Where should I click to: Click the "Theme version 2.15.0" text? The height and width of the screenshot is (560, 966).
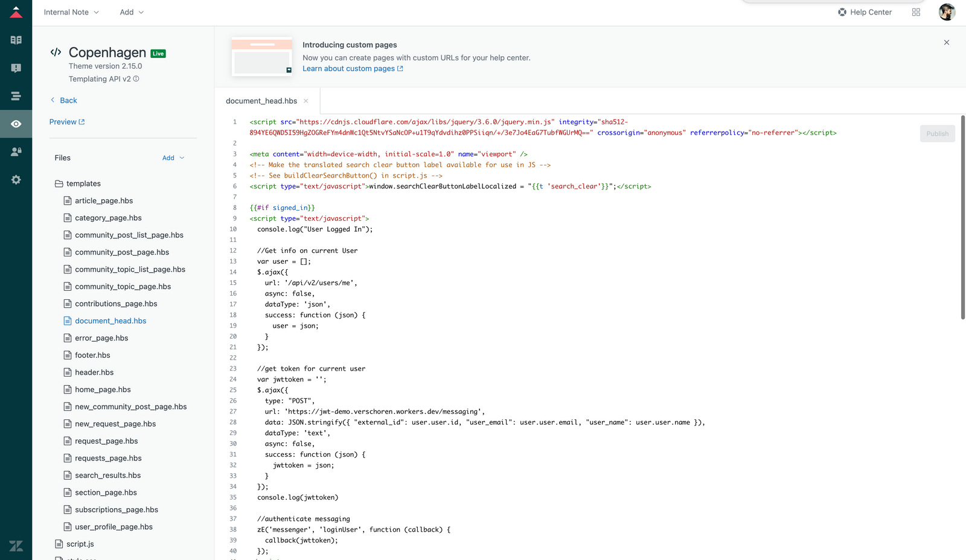coord(106,66)
